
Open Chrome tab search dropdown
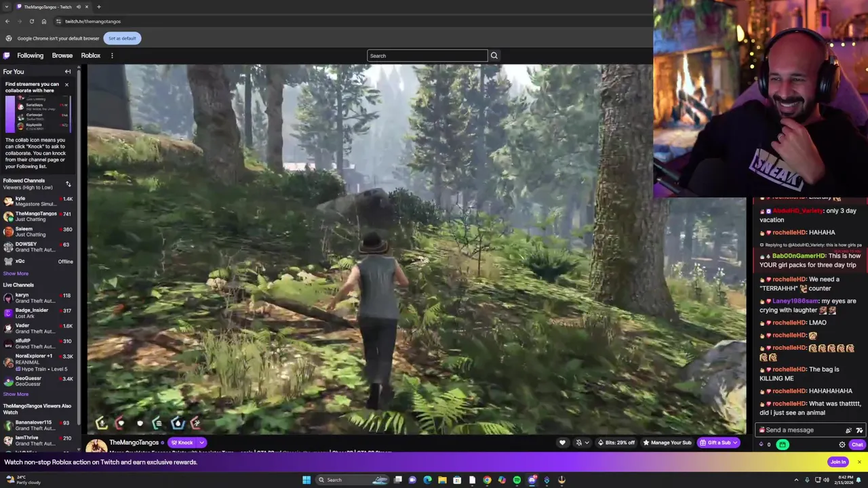tap(7, 7)
